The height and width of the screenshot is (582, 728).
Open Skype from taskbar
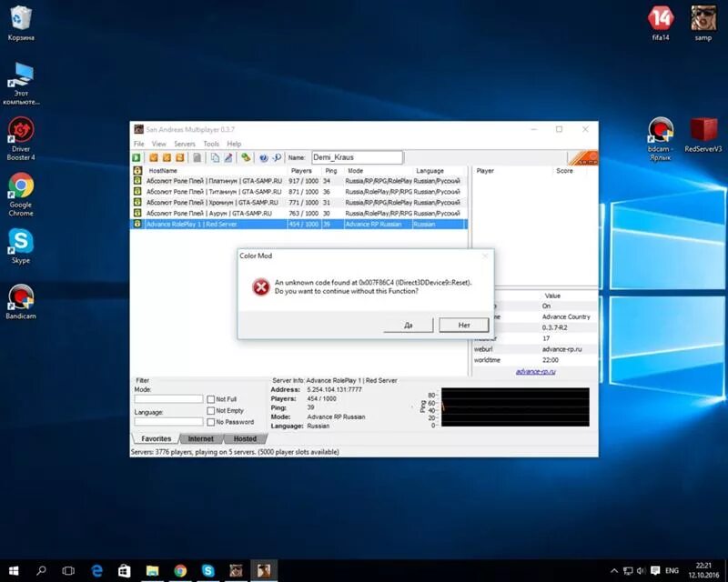208,570
